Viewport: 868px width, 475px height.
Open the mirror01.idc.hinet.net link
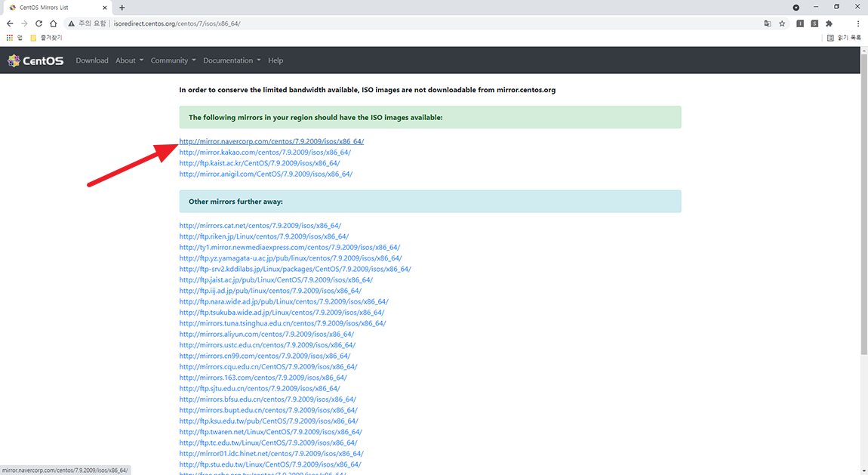(x=271, y=453)
